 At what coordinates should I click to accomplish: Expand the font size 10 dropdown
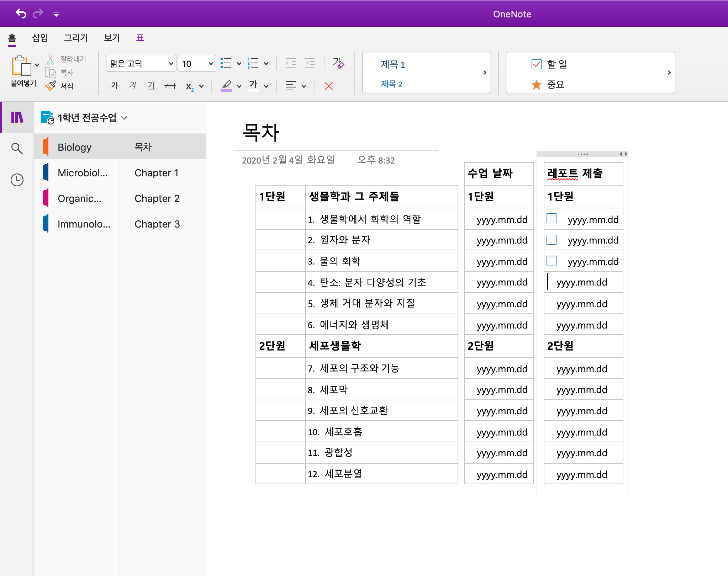pos(211,64)
